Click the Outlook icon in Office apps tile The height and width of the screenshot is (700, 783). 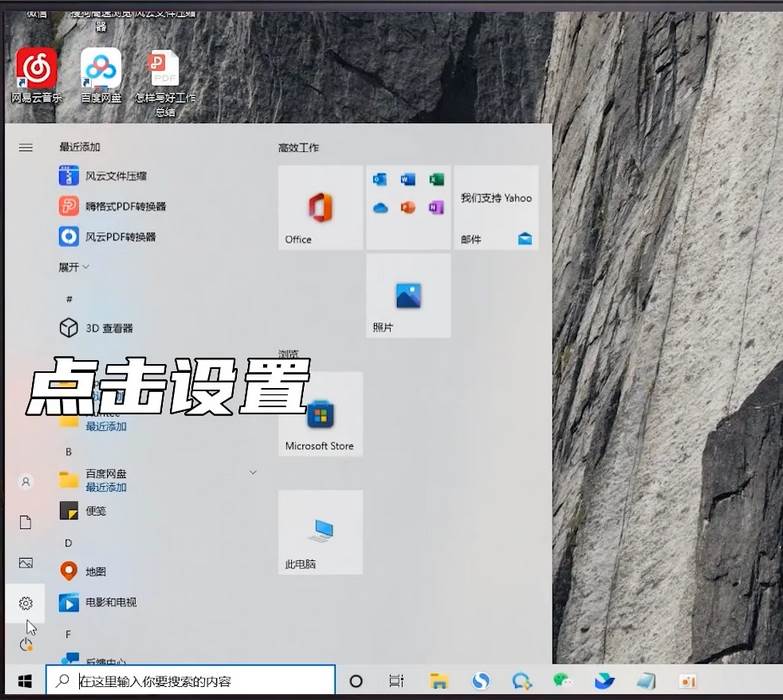click(380, 179)
